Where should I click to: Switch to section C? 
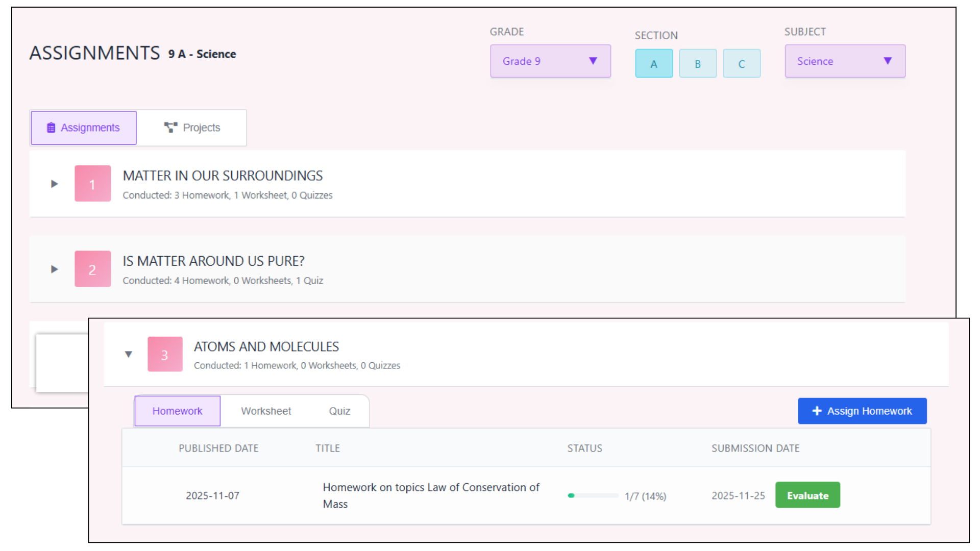click(x=742, y=64)
